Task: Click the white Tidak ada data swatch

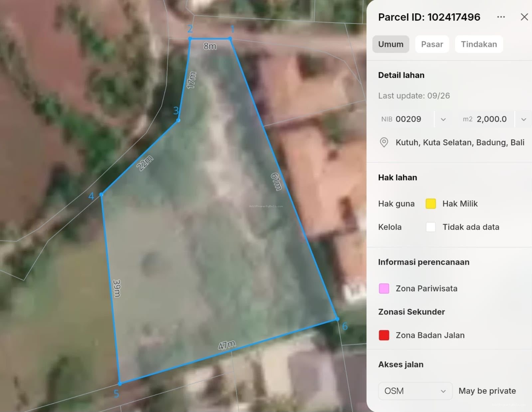Action: tap(431, 227)
